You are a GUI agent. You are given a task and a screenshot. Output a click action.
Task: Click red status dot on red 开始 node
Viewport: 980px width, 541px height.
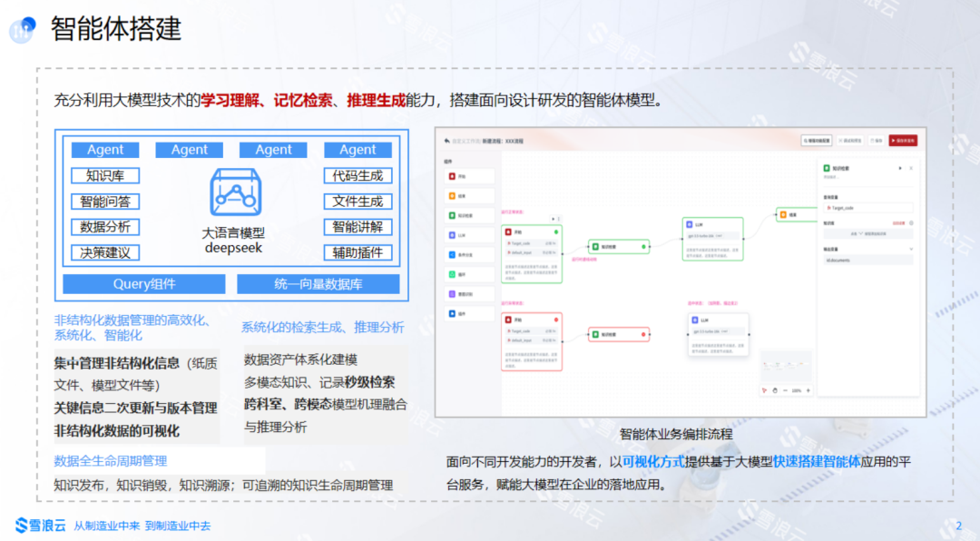point(555,320)
